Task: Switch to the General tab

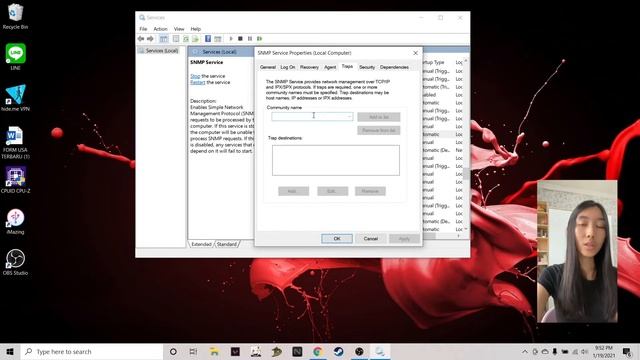Action: point(268,67)
